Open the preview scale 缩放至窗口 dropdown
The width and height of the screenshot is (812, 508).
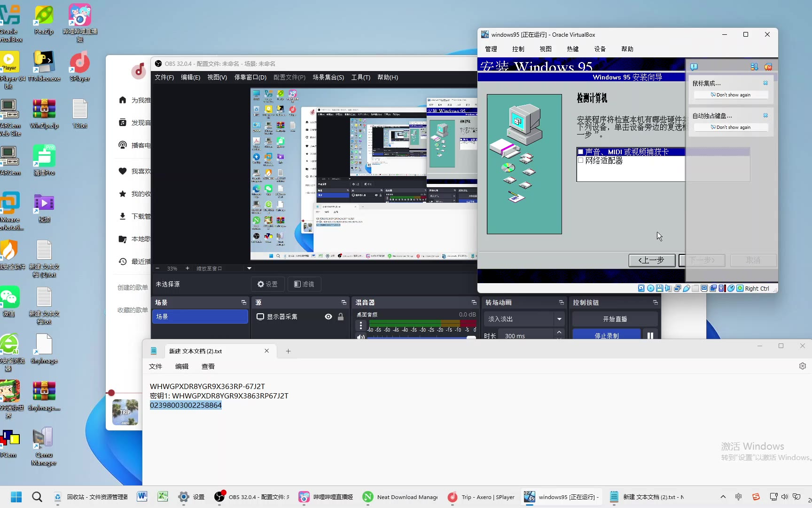coord(249,268)
